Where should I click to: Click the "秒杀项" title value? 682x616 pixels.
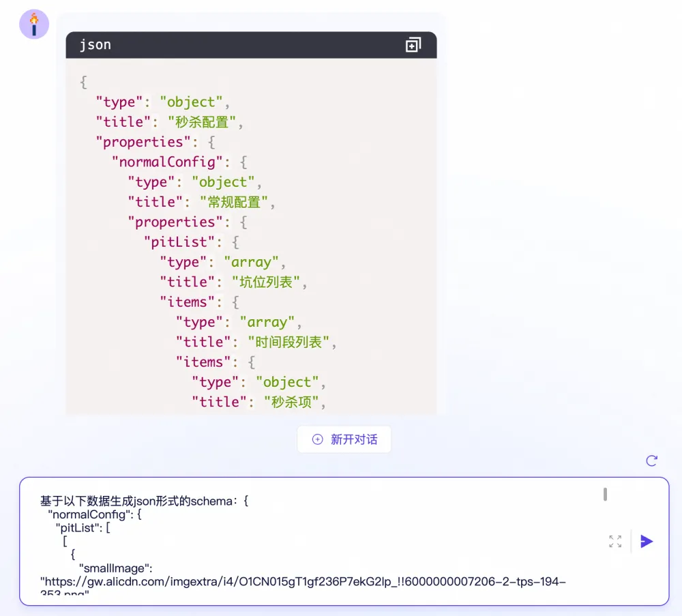pos(291,402)
